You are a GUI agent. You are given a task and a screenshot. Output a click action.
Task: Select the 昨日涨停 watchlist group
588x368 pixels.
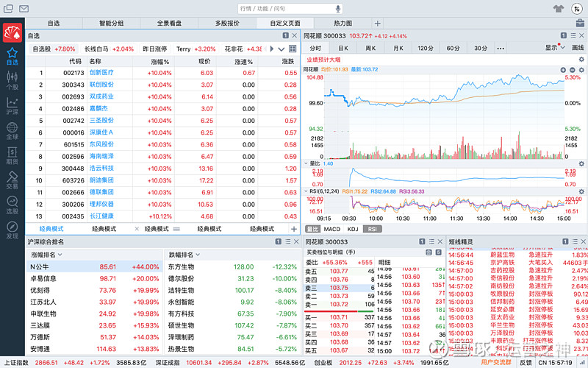[x=155, y=49]
